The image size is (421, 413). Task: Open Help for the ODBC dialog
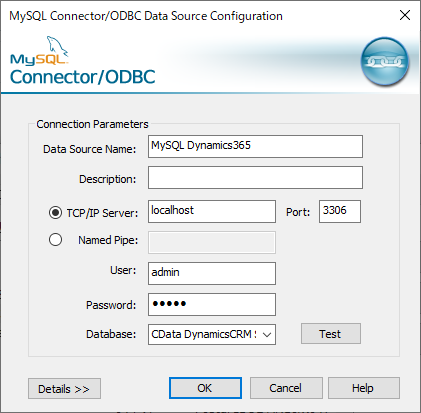tap(364, 388)
